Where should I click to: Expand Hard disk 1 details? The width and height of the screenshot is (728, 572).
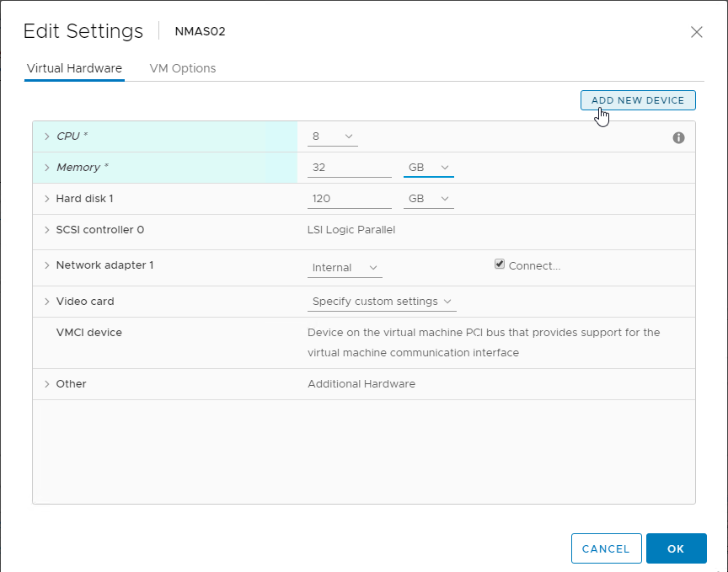(x=47, y=199)
